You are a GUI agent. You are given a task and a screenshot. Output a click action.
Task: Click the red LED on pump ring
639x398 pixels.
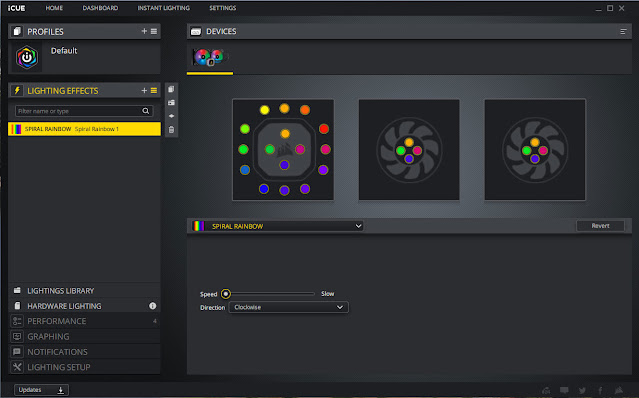pyautogui.click(x=324, y=129)
